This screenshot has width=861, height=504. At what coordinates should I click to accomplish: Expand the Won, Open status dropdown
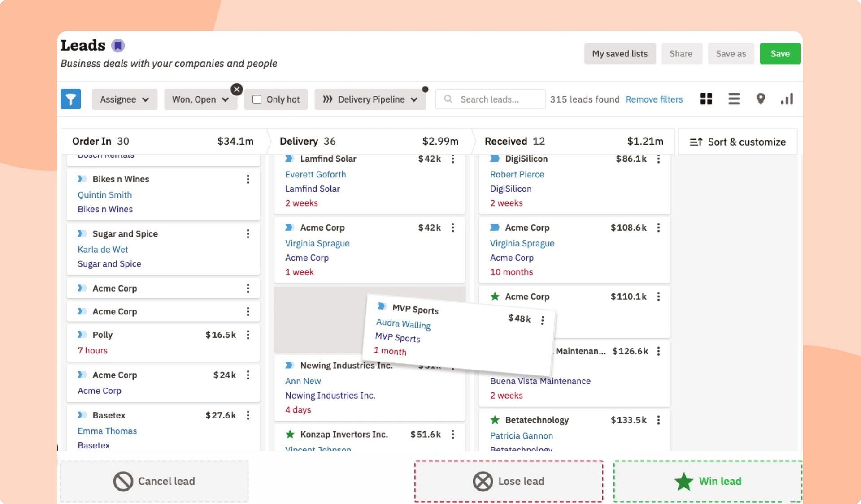coord(200,99)
